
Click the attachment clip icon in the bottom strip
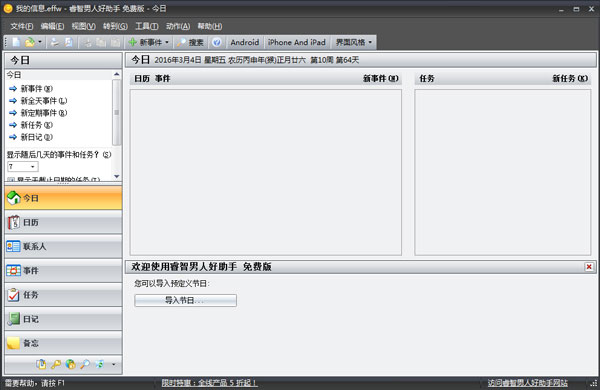[41, 364]
